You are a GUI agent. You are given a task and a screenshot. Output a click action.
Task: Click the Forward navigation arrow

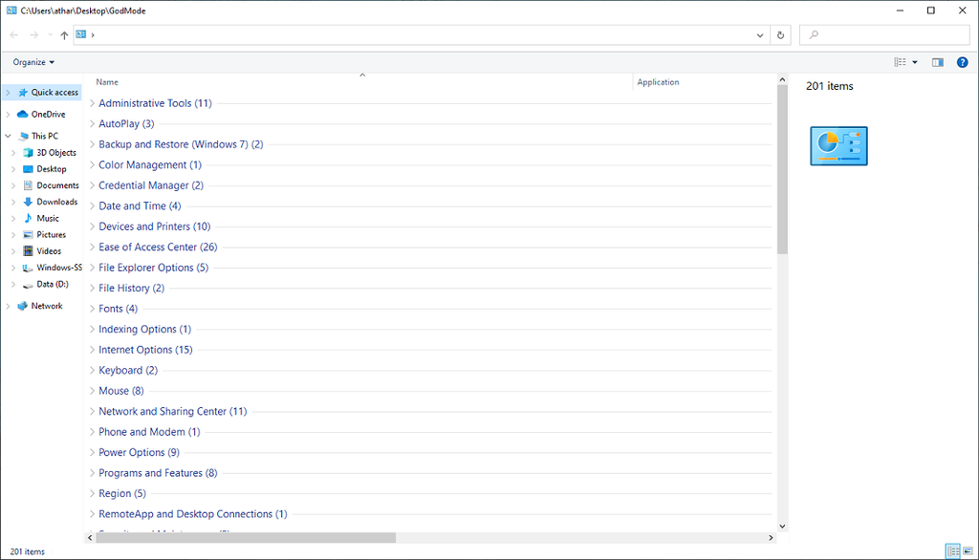[x=32, y=34]
